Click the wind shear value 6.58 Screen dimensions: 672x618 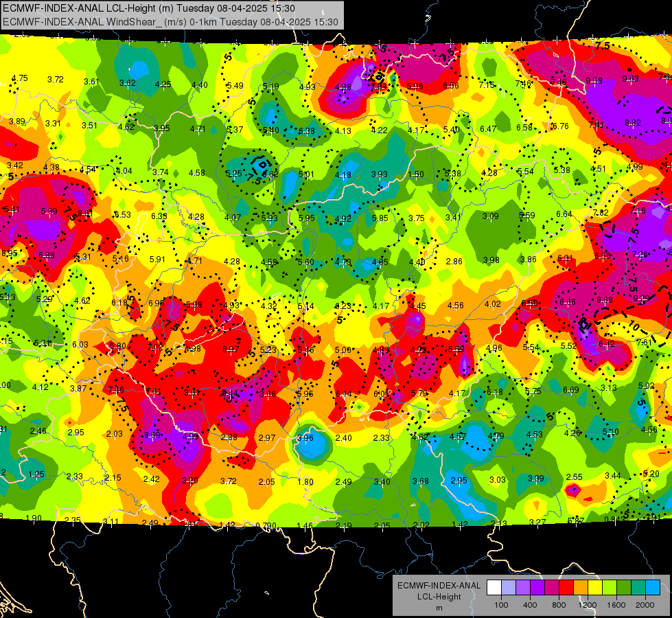524,127
